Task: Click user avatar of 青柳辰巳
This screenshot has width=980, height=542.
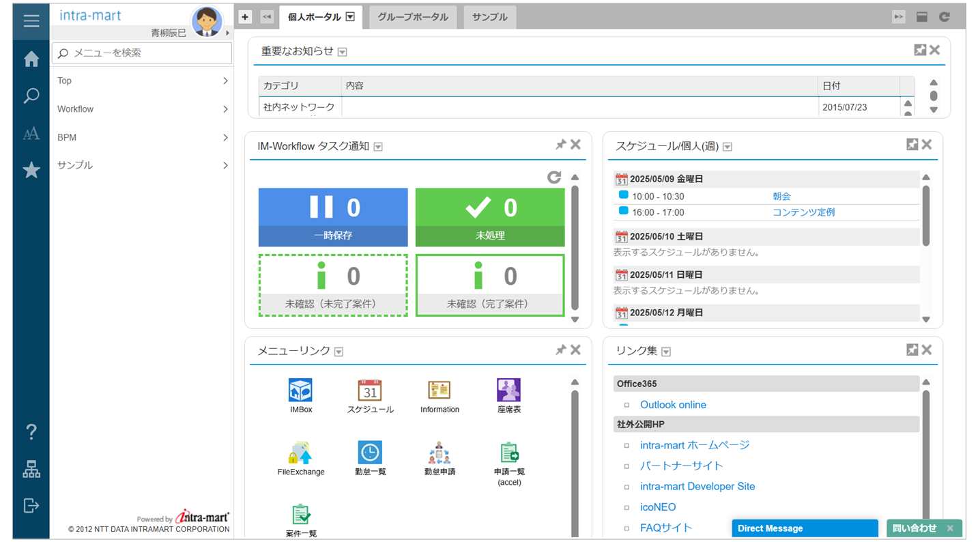Action: click(x=207, y=22)
